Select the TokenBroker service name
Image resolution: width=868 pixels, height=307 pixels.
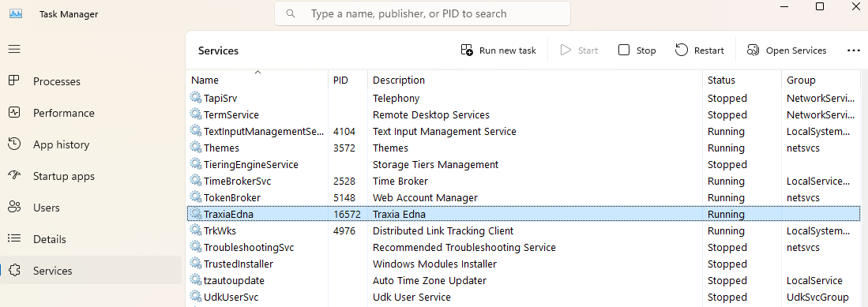coord(232,197)
